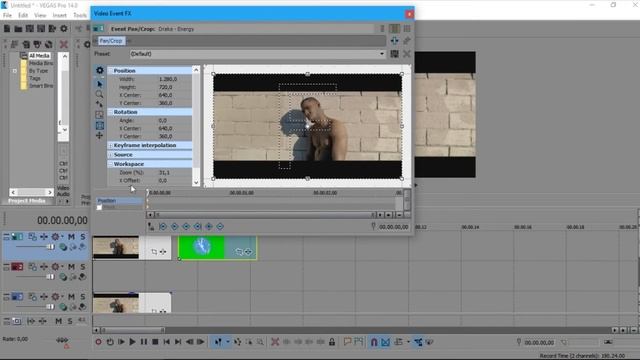Viewport: 640px width, 360px height.
Task: Select the Pan/Crop chain tab
Action: click(x=111, y=41)
